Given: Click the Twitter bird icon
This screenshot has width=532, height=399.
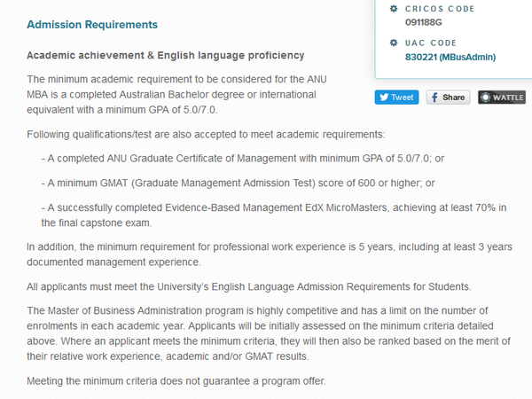Looking at the screenshot, I should coord(384,98).
